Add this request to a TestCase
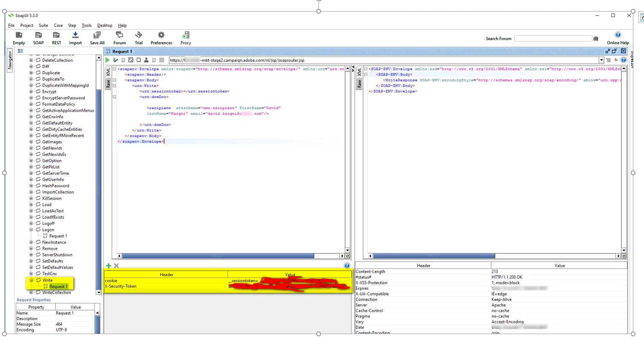Viewport: 644px width, 349px height. click(x=116, y=60)
